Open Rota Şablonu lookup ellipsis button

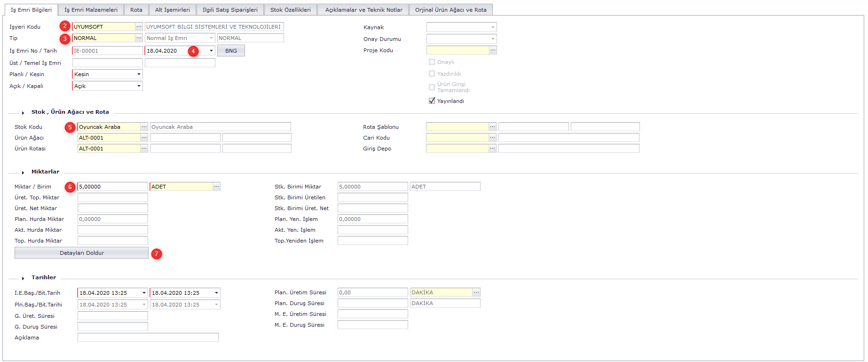point(492,127)
